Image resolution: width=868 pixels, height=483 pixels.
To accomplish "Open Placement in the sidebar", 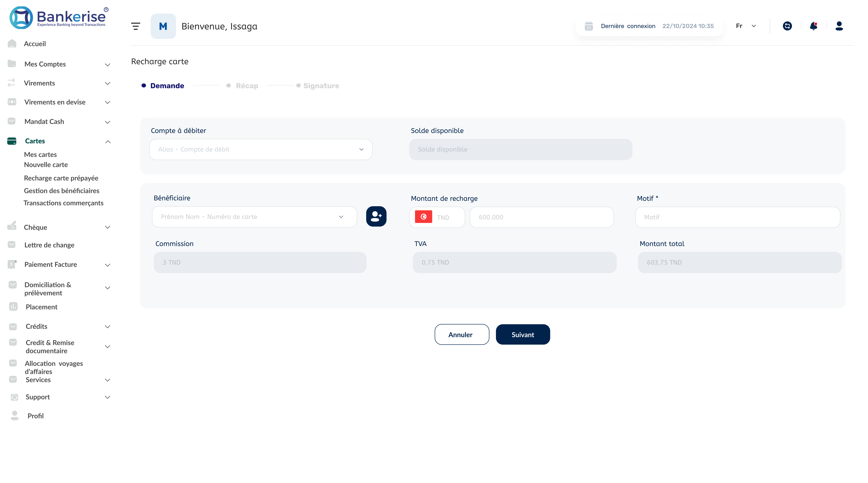I will point(41,307).
